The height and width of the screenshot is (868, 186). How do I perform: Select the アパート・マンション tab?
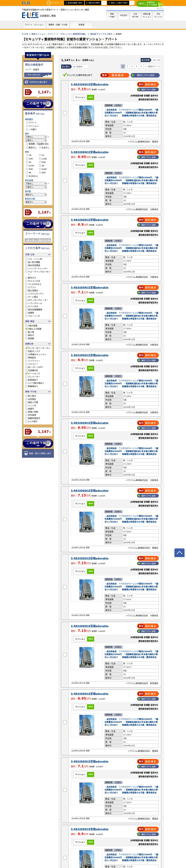click(34, 25)
